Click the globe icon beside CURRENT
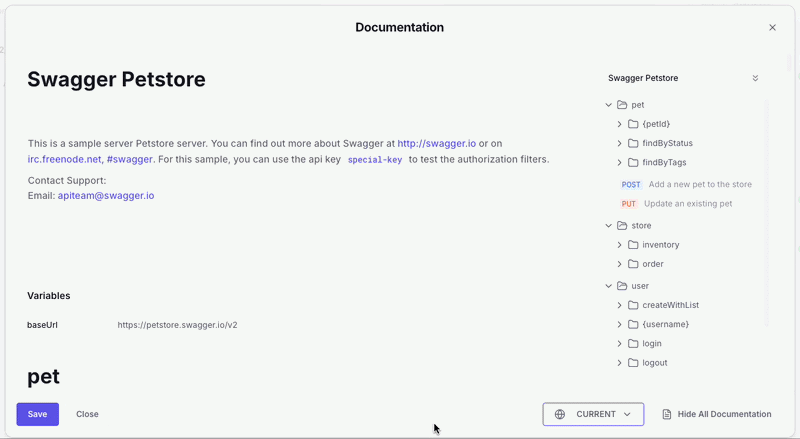The height and width of the screenshot is (439, 800). [560, 414]
